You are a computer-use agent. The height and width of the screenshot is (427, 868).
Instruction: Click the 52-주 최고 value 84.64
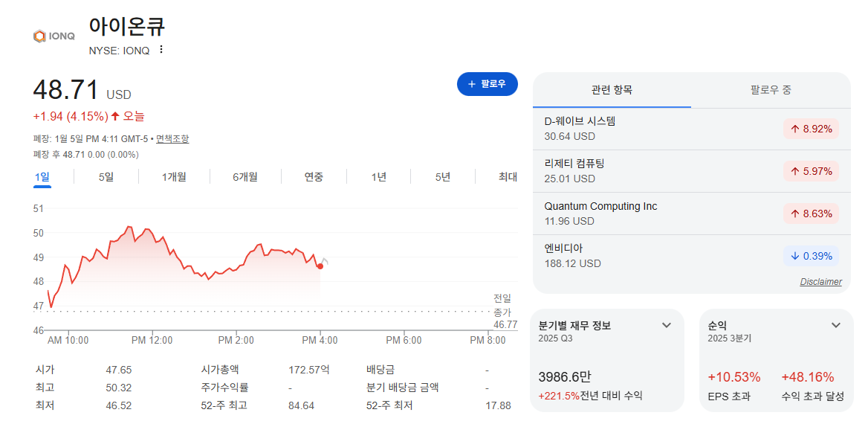point(301,405)
